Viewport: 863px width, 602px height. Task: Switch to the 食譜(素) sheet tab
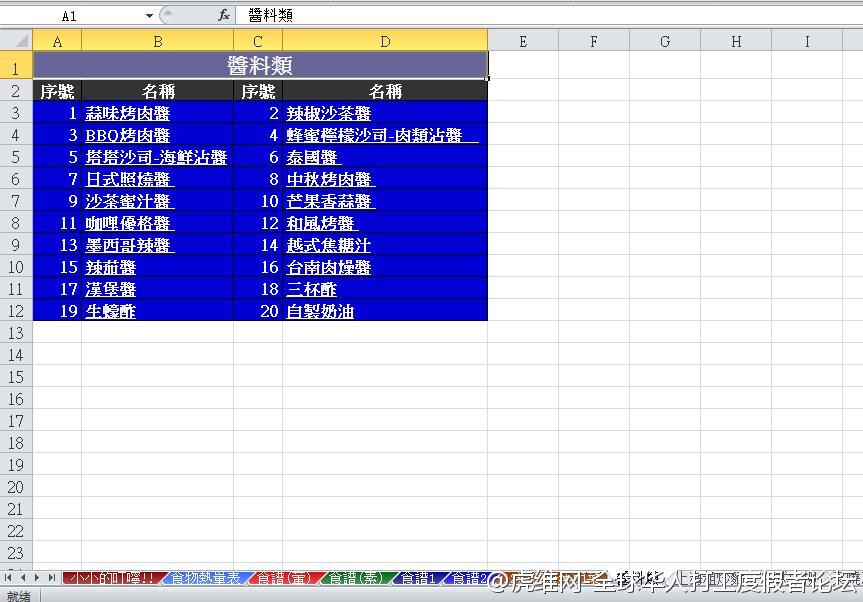click(x=355, y=578)
